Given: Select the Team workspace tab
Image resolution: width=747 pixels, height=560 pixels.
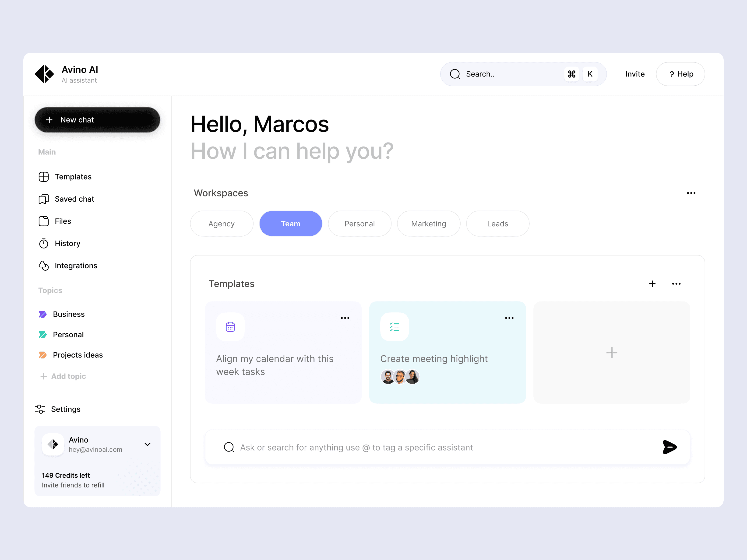Looking at the screenshot, I should [x=290, y=223].
